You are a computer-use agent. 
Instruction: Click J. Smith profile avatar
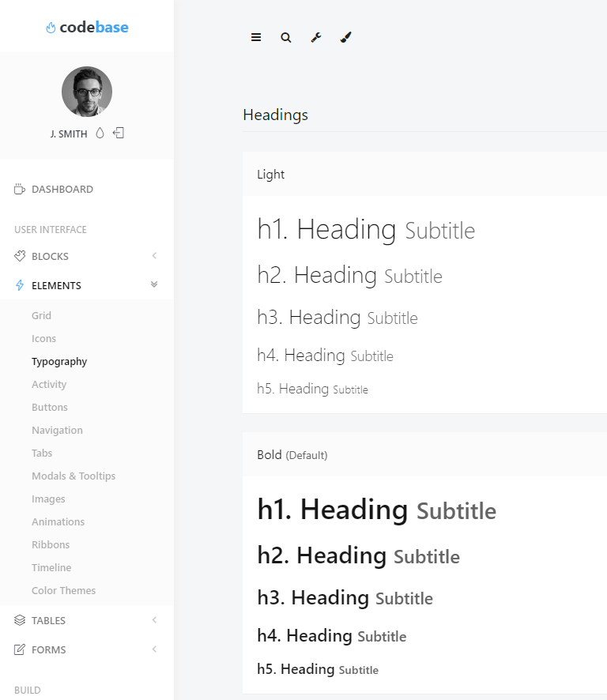87,92
